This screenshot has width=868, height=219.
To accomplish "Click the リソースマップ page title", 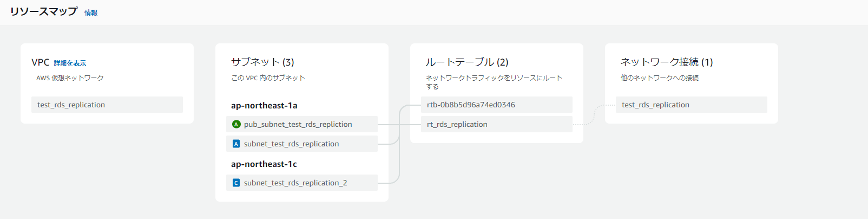I will point(43,11).
